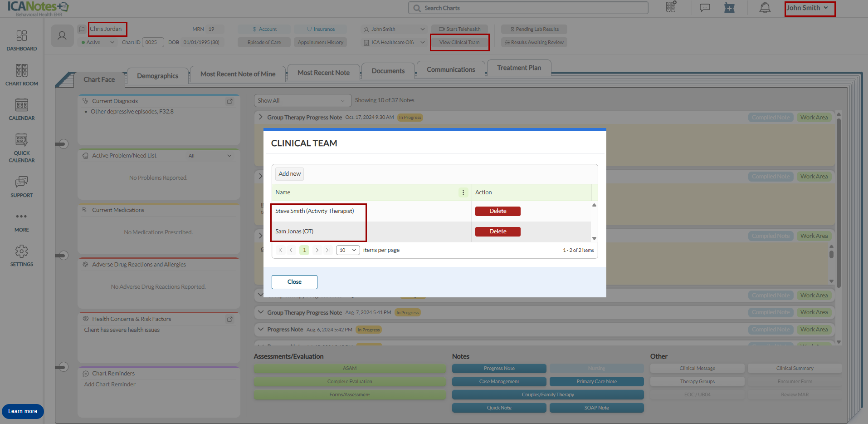Click the Chart ID field
868x424 pixels.
pos(153,42)
